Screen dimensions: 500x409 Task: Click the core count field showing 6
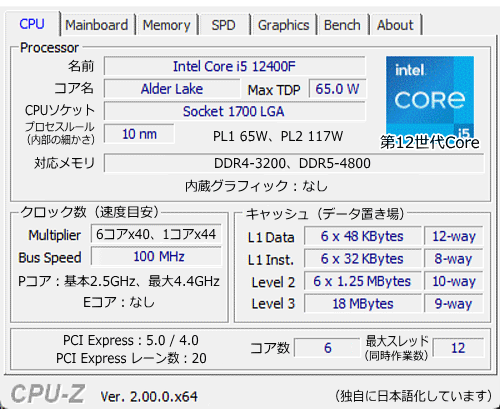coord(327,348)
